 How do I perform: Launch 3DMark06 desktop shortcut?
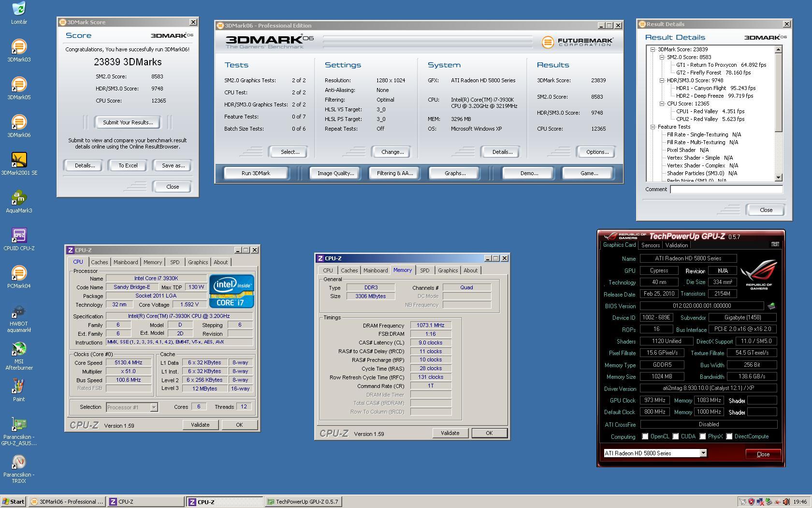point(19,122)
